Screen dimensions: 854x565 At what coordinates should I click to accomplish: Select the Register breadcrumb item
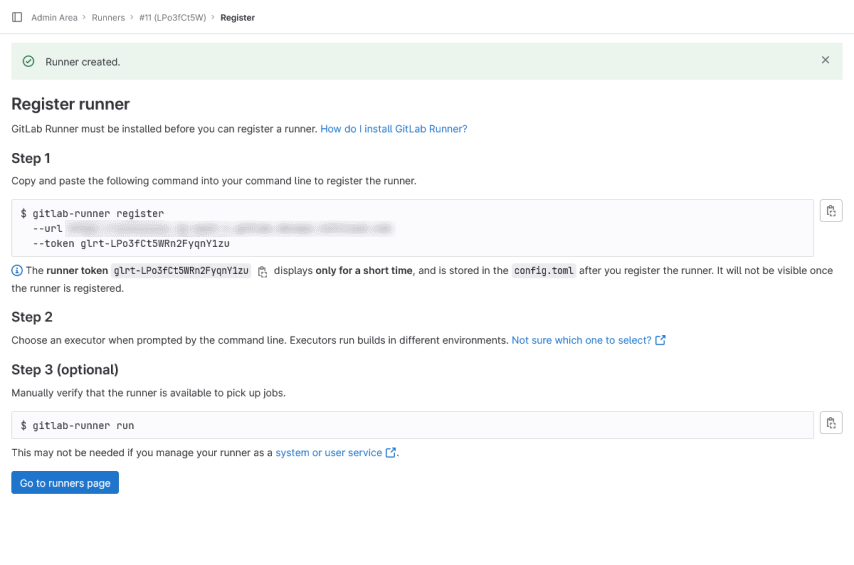pos(237,17)
